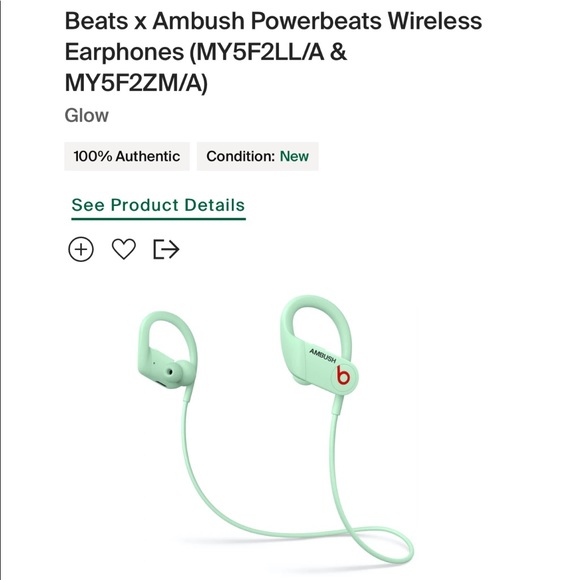Screen dimensions: 580x580
Task: Click the Glow colorway label
Action: 87,115
